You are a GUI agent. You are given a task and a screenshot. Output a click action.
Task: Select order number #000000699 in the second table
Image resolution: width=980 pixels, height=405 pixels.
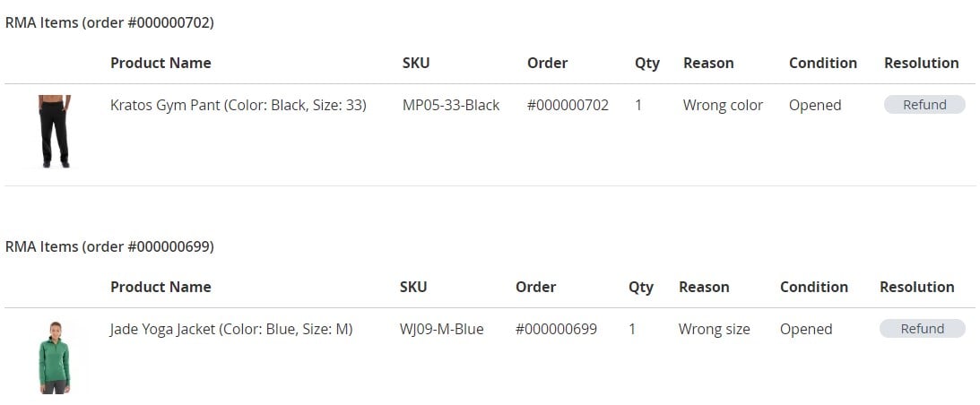coord(556,329)
